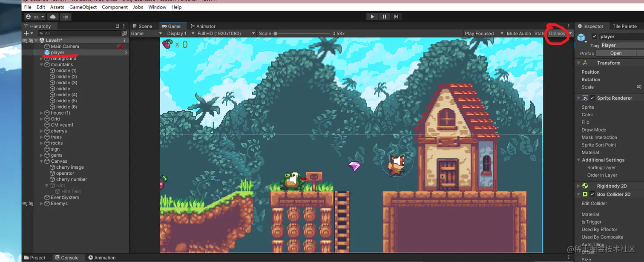Click the Prefab Open button
644x262 pixels.
616,53
